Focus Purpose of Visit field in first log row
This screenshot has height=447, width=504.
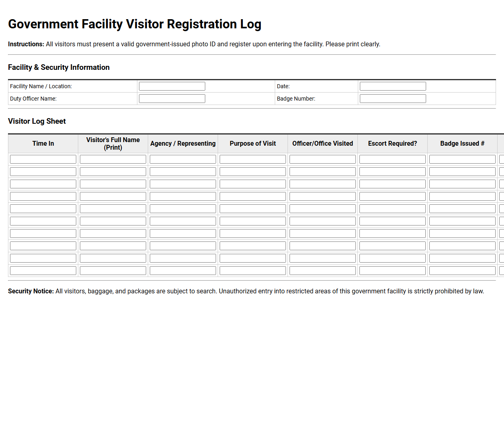253,159
